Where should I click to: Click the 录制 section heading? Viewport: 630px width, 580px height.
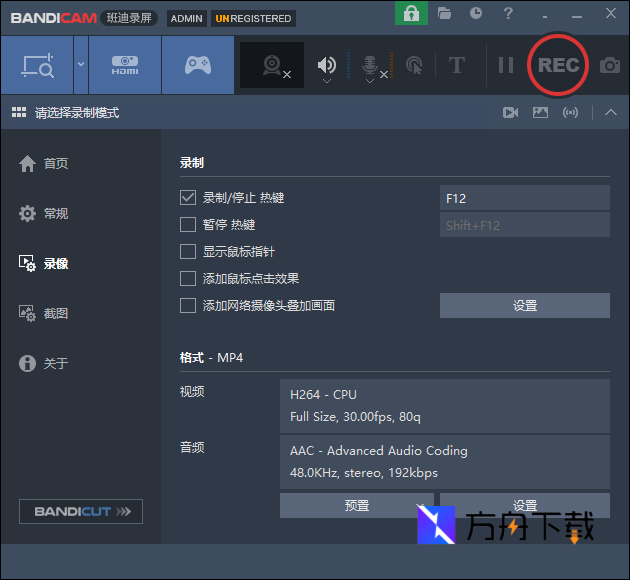(x=192, y=163)
